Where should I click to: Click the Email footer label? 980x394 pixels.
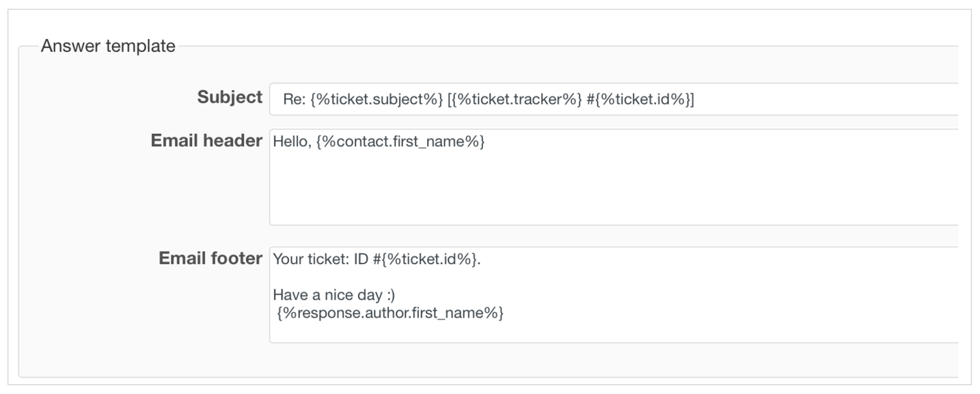pos(210,258)
